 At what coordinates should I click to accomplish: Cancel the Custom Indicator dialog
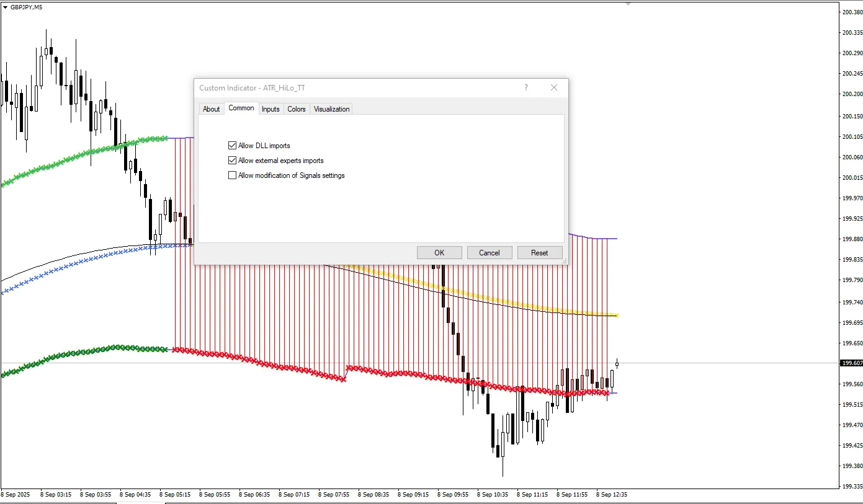coord(490,252)
